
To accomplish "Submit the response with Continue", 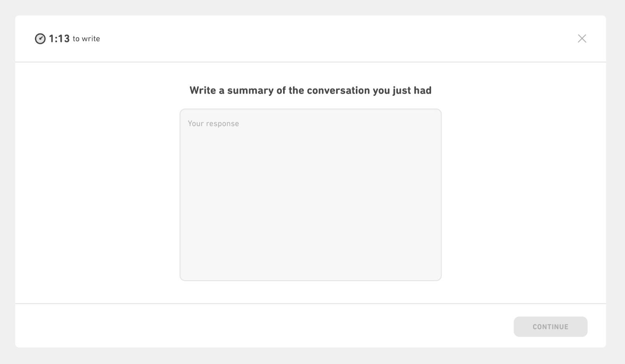I will click(x=550, y=327).
